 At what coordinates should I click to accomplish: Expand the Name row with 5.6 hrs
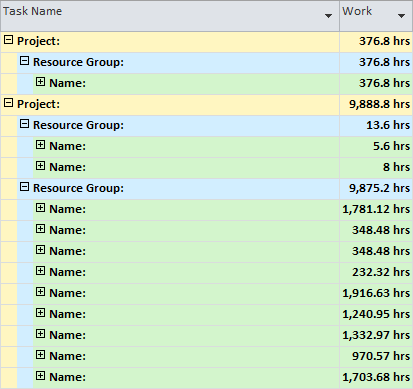tap(40, 145)
